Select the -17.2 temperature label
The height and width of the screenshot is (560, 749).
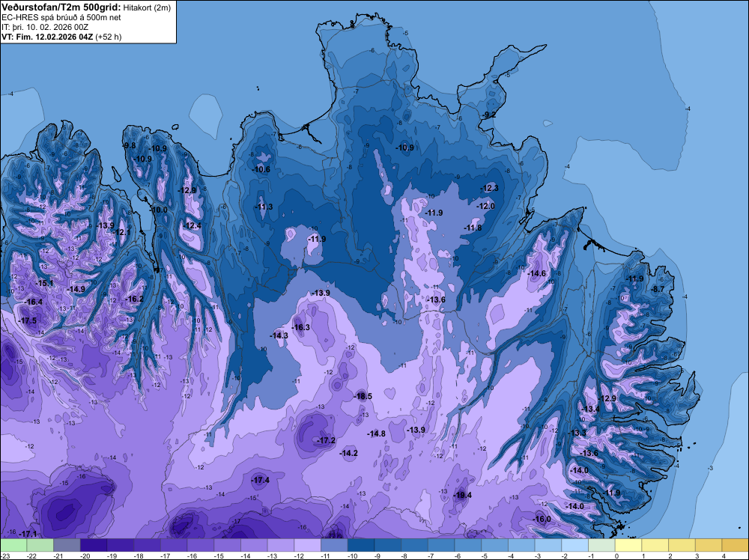coord(327,440)
